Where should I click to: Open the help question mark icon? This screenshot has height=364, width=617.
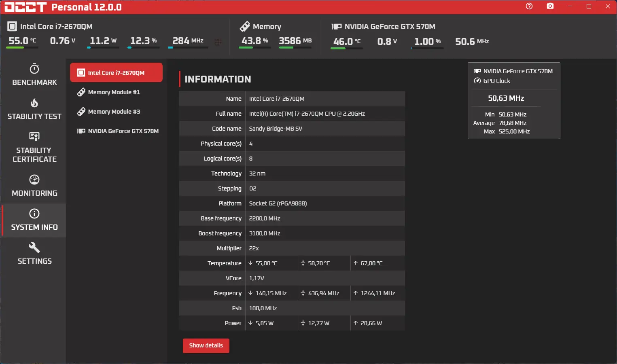coord(529,6)
